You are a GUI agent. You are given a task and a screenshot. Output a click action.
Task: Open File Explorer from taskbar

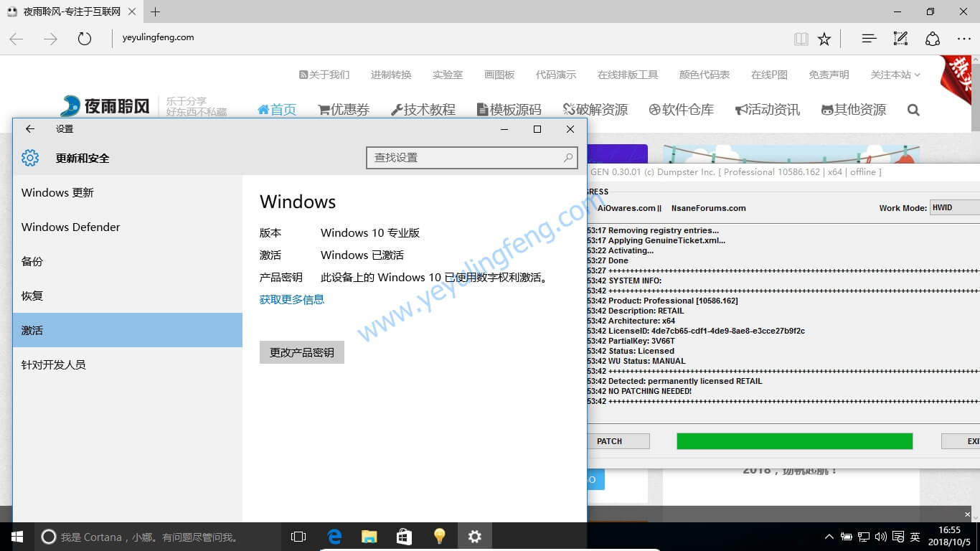click(x=369, y=537)
